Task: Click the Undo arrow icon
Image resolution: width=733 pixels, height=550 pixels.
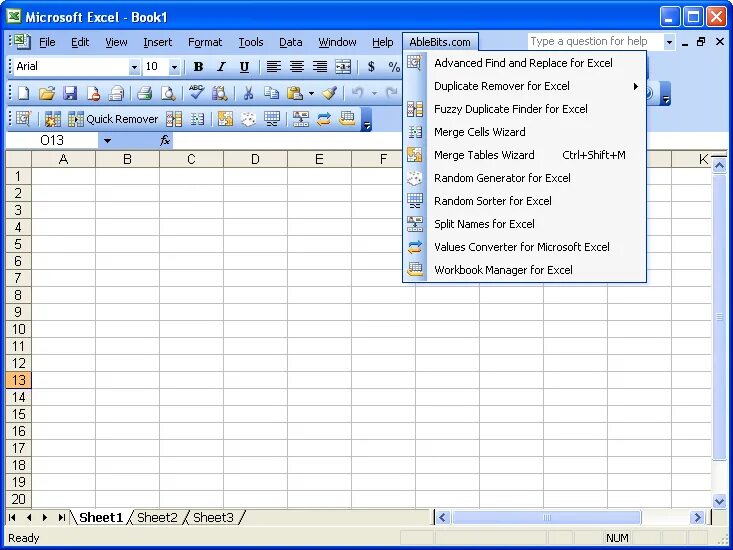Action: click(x=358, y=93)
